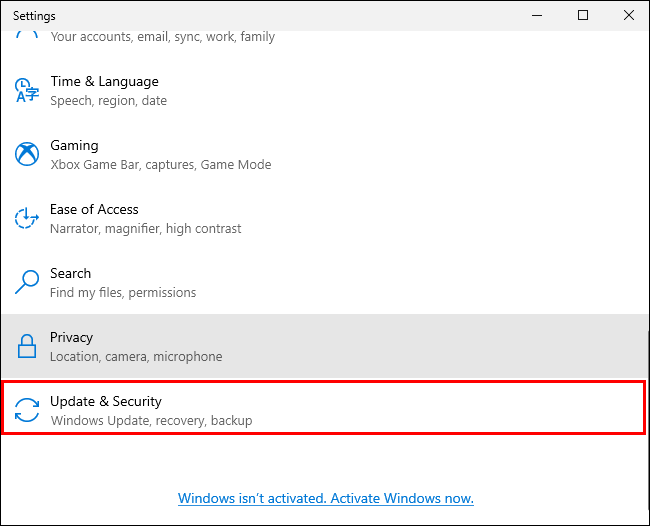The width and height of the screenshot is (650, 526).
Task: Click the Xbox Gaming icon
Action: 26,154
